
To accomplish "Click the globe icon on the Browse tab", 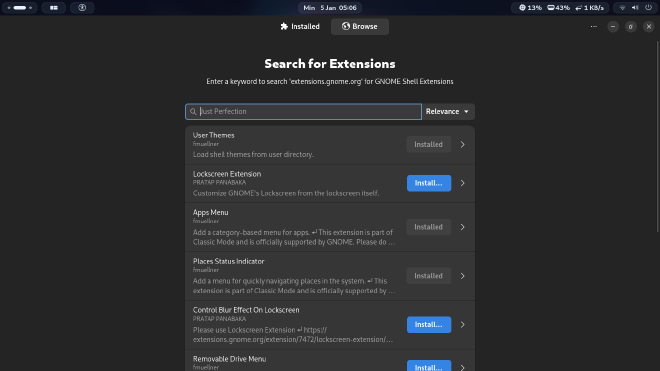I will (346, 26).
